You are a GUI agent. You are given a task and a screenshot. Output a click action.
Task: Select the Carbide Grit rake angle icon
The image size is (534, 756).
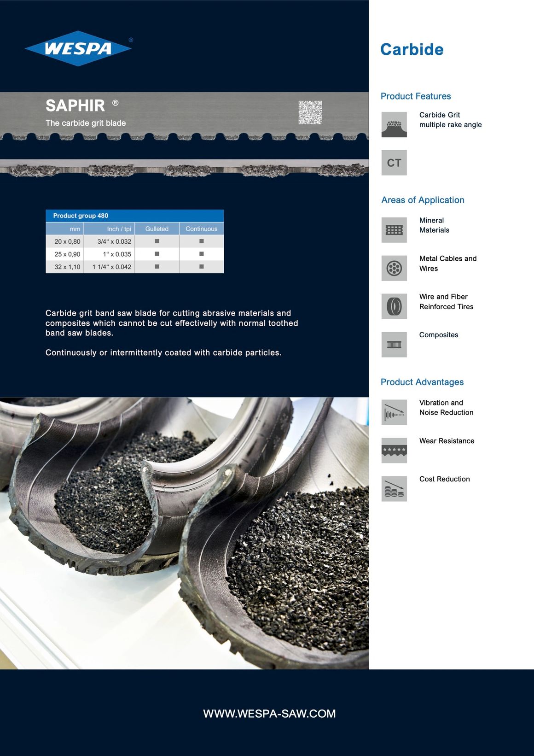[x=394, y=124]
